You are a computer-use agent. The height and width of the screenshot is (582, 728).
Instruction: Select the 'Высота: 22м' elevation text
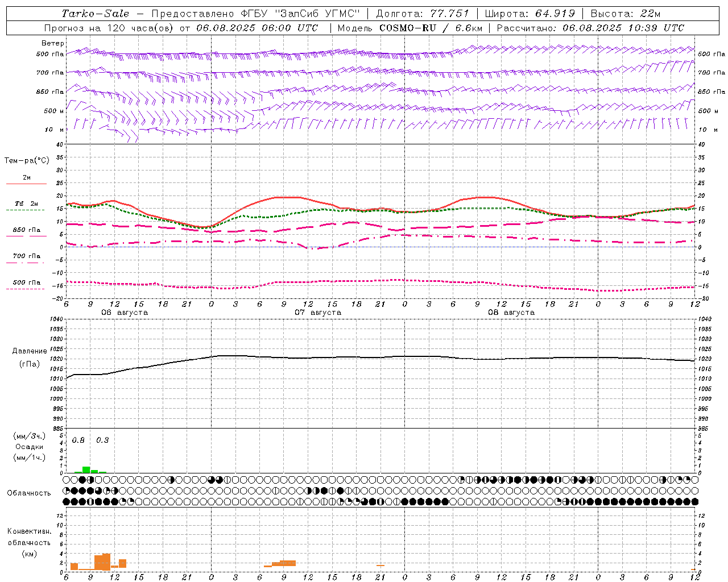[626, 14]
